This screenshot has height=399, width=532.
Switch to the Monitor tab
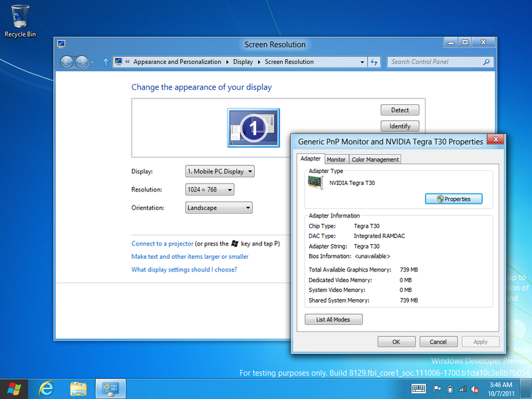pos(336,160)
